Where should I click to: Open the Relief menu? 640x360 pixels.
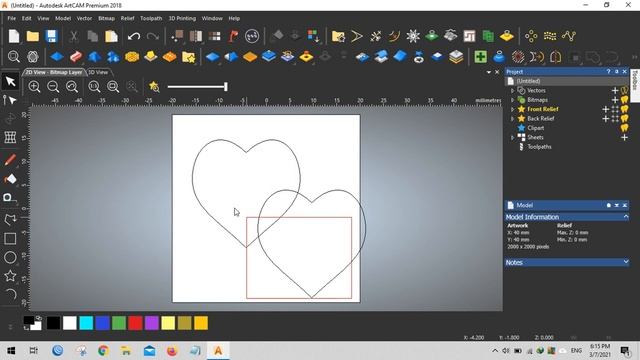coord(127,18)
